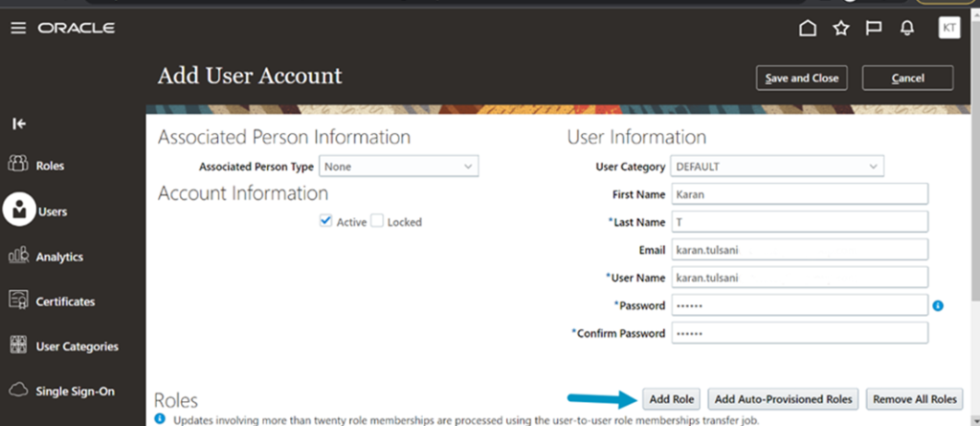
Task: Go to Home via house icon
Action: pyautogui.click(x=808, y=29)
